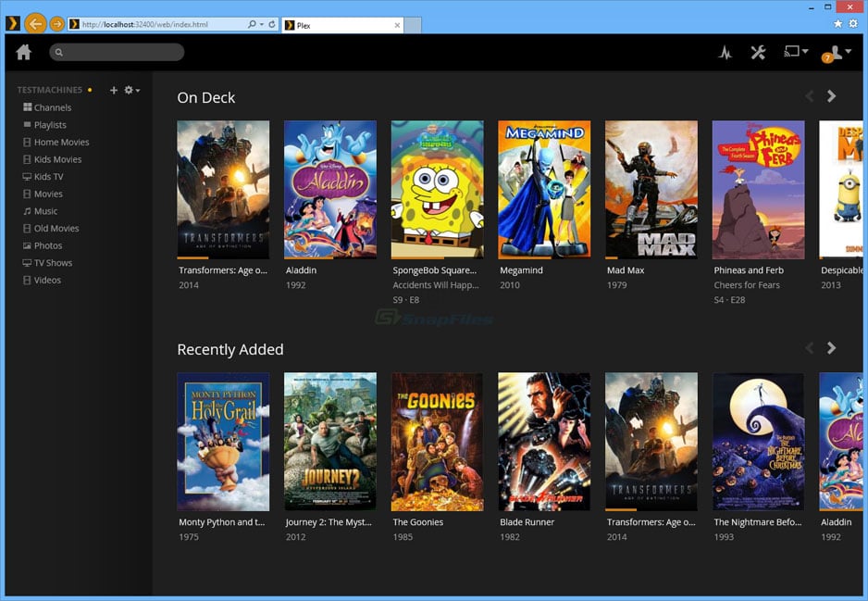The width and height of the screenshot is (868, 601).
Task: Open Channels in the sidebar
Action: click(x=52, y=107)
